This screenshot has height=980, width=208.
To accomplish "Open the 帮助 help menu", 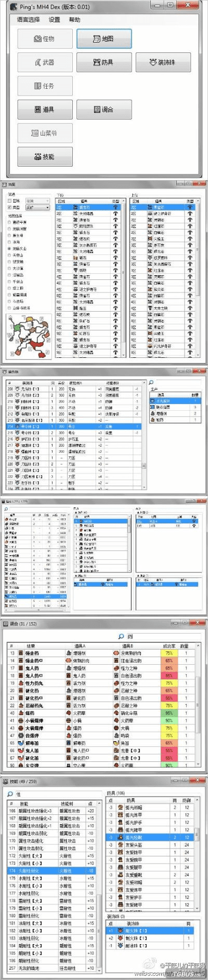I will click(x=75, y=20).
